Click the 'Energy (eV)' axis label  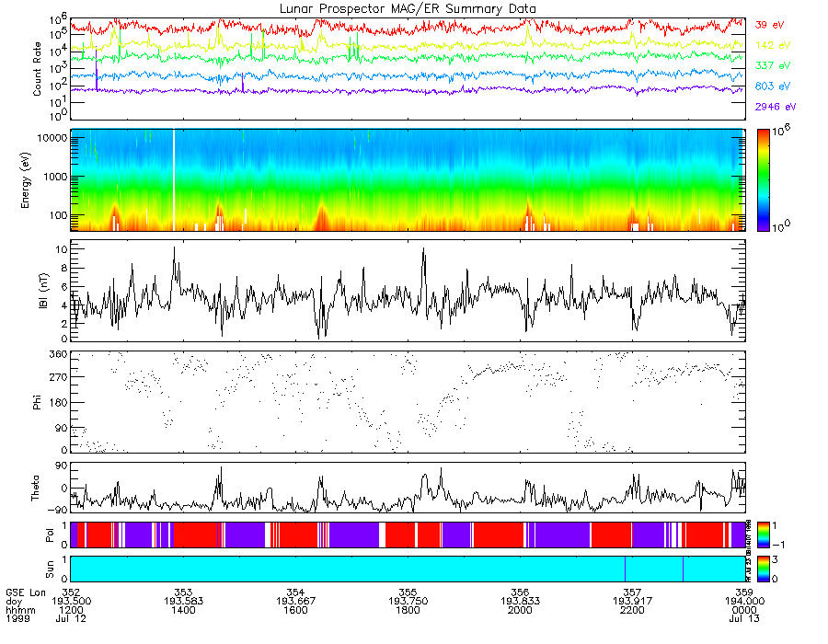coord(26,180)
